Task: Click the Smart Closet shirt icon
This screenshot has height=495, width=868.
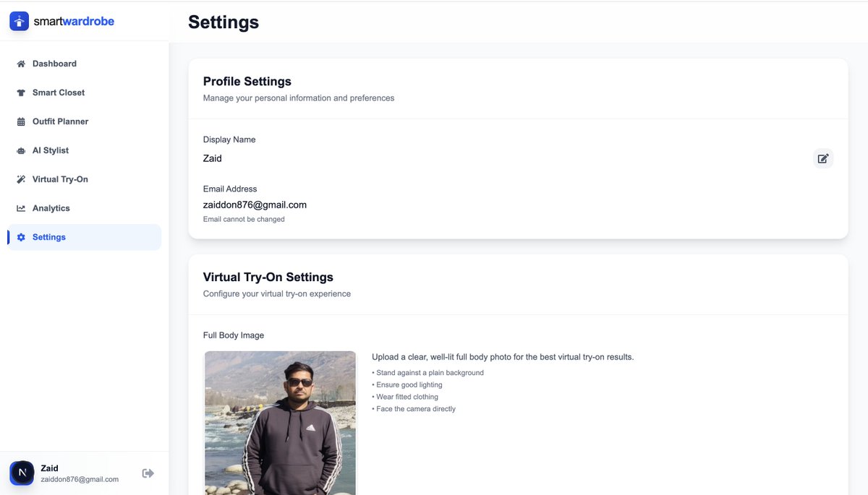Action: pyautogui.click(x=21, y=92)
